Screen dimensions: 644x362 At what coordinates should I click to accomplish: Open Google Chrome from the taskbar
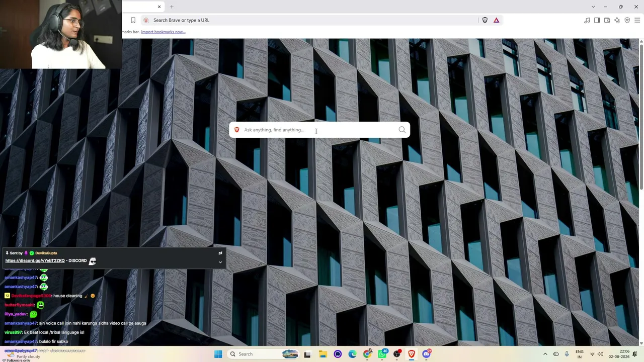367,354
